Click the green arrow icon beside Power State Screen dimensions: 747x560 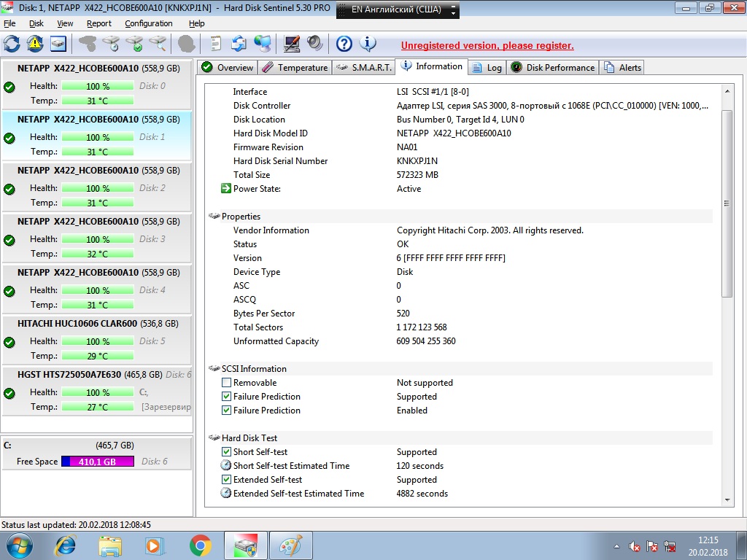226,189
